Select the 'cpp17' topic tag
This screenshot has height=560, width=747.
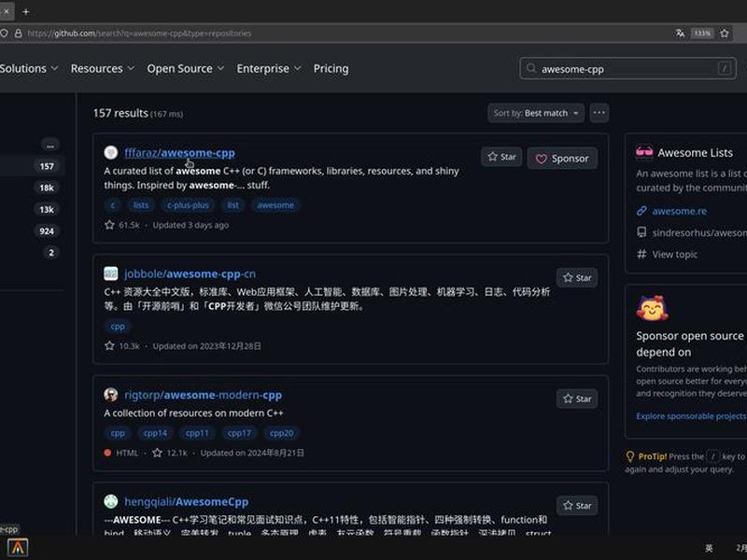(239, 433)
